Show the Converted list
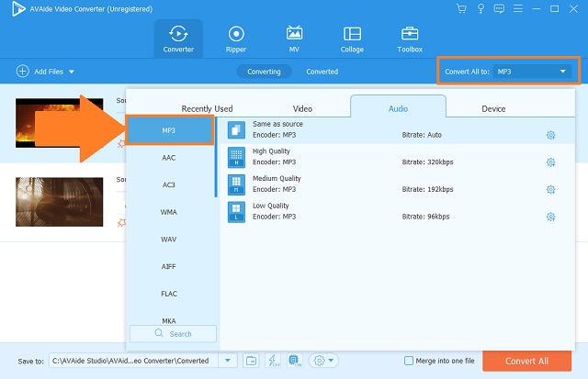Image resolution: width=588 pixels, height=379 pixels. coord(322,72)
